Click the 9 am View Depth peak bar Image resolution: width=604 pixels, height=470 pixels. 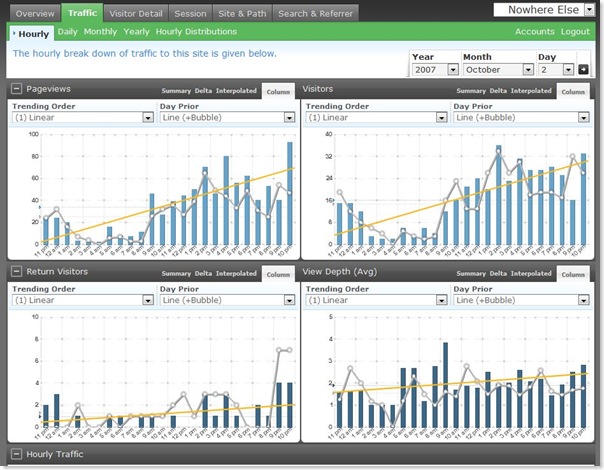point(445,385)
